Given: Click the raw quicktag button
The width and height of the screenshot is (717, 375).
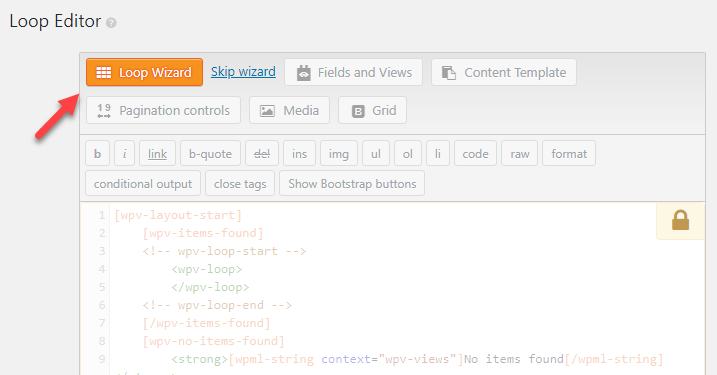Looking at the screenshot, I should pos(520,154).
